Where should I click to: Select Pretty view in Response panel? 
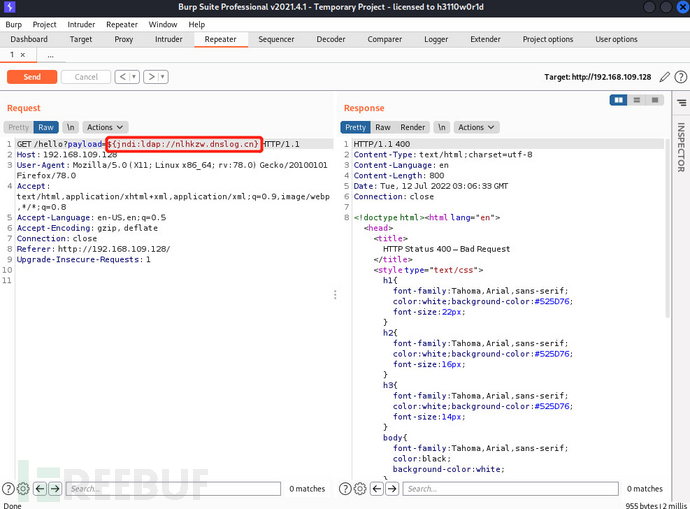point(356,127)
